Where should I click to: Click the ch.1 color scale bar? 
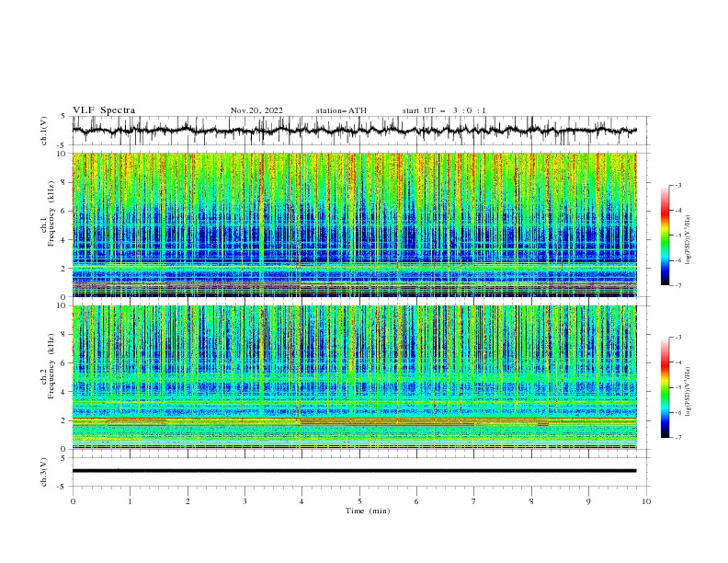[x=665, y=236]
